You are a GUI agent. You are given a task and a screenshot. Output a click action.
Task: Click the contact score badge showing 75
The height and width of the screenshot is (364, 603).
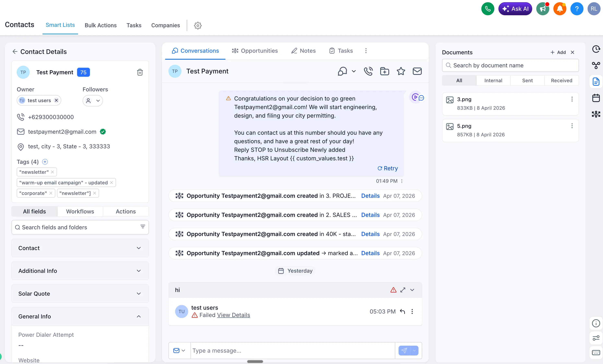point(83,72)
